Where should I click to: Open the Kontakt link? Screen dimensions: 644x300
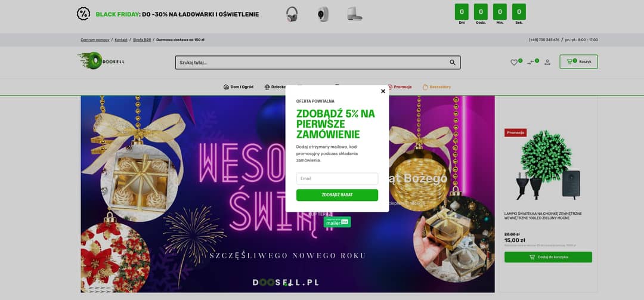[x=121, y=40]
